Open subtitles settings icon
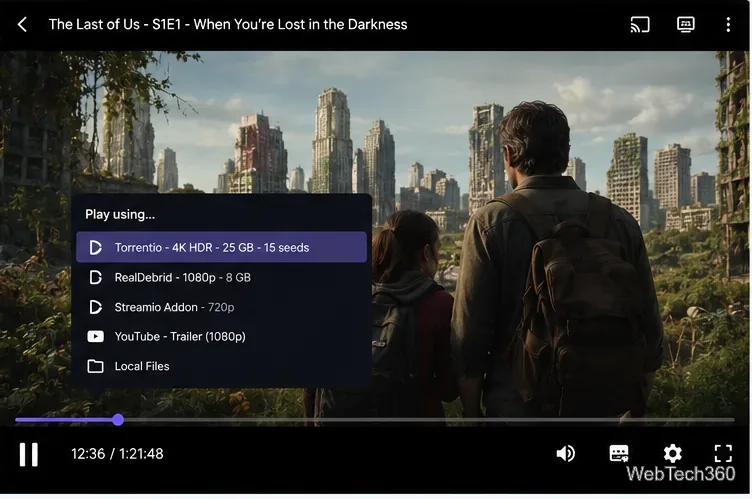Image resolution: width=752 pixels, height=499 pixels. pos(619,453)
